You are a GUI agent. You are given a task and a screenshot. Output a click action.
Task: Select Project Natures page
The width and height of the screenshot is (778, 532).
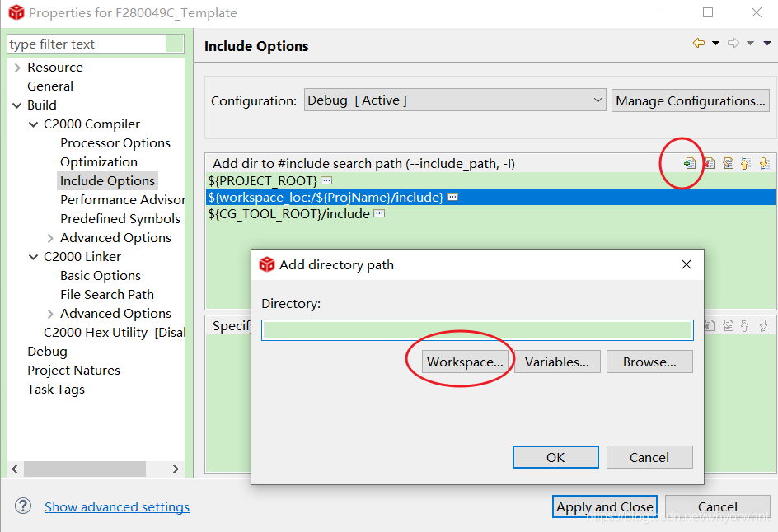pyautogui.click(x=73, y=370)
